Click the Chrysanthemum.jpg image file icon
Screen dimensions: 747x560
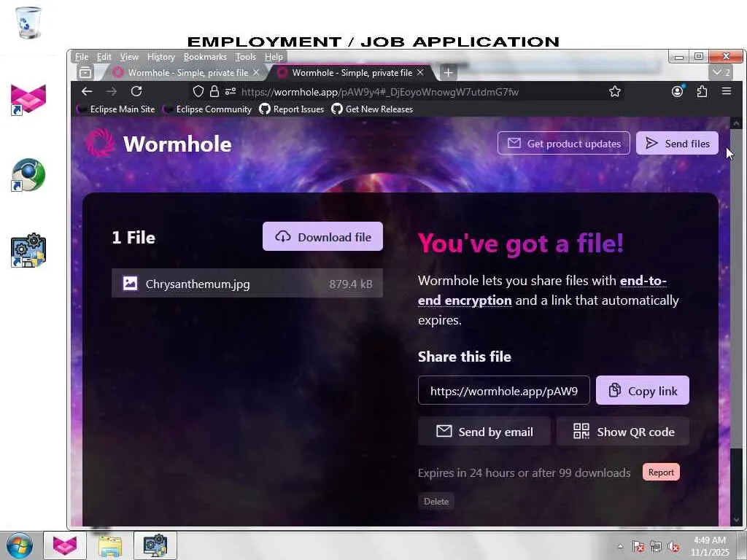point(130,284)
